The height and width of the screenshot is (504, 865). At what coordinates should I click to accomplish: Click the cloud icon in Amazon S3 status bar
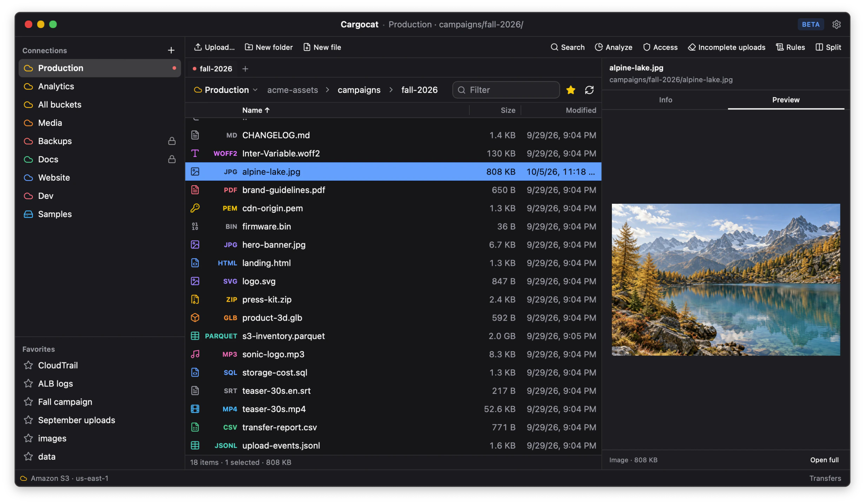pyautogui.click(x=24, y=478)
